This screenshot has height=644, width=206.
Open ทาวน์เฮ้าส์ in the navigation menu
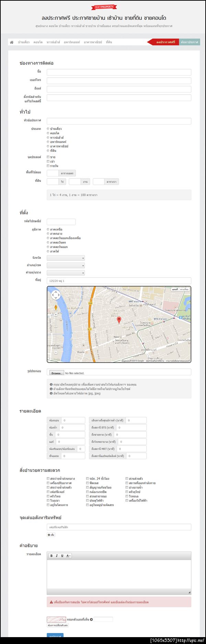pyautogui.click(x=53, y=42)
